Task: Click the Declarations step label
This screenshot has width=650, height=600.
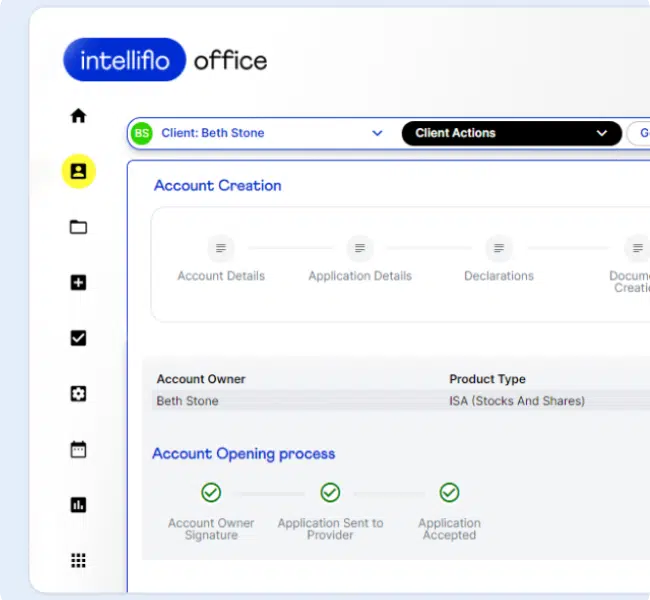Action: click(499, 276)
